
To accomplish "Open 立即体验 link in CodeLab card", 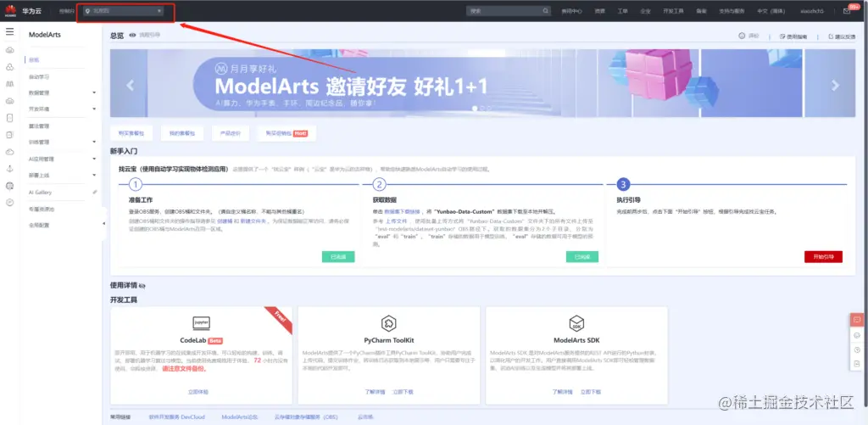I will pos(198,392).
